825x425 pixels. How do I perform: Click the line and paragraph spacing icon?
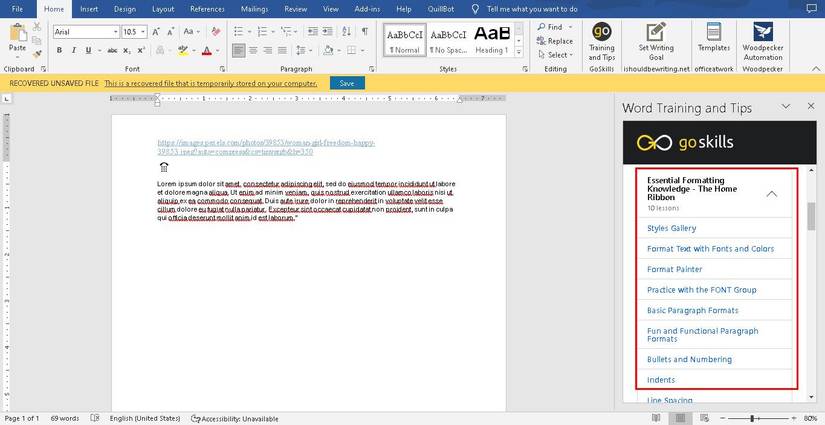300,50
